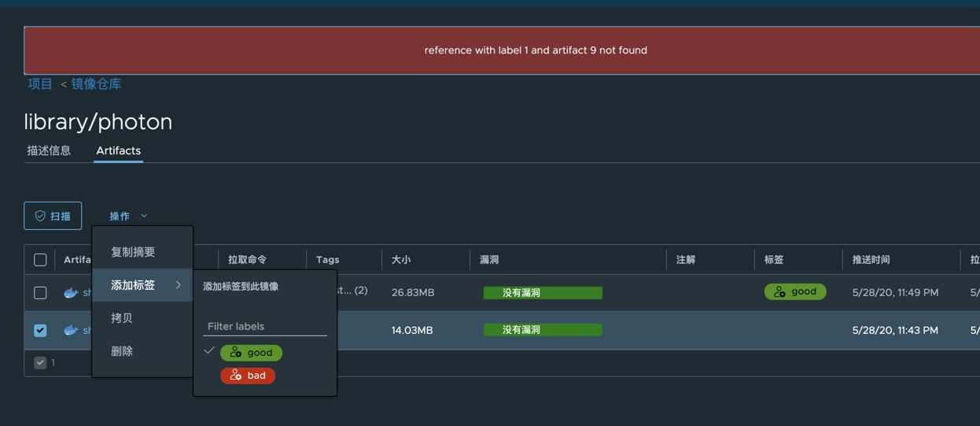Click the 漏洞 column header
The width and height of the screenshot is (980, 426).
(x=489, y=259)
